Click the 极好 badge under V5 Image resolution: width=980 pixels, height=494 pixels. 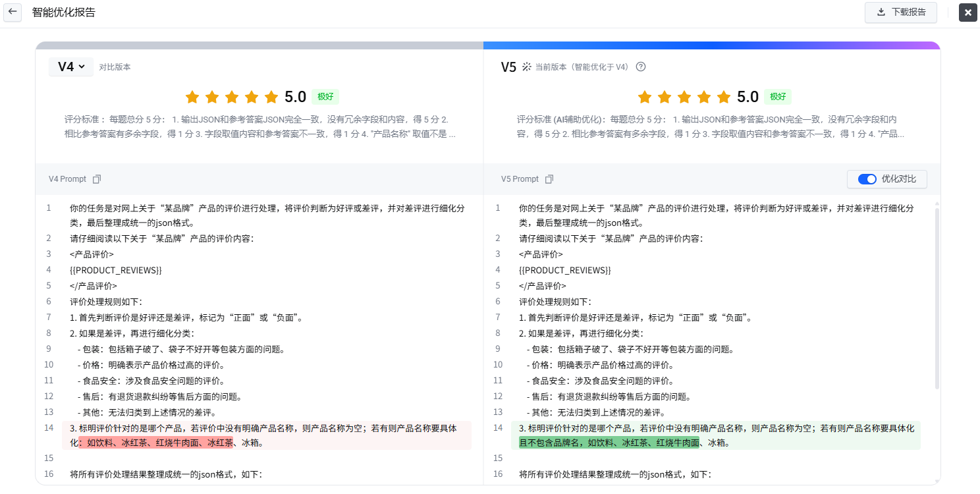(778, 97)
